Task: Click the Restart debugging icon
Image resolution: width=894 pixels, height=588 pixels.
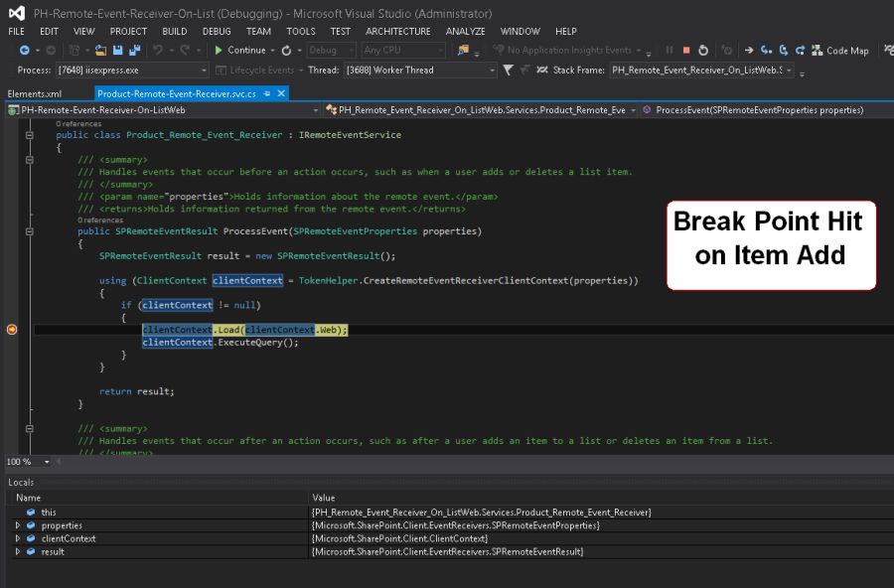Action: point(703,51)
